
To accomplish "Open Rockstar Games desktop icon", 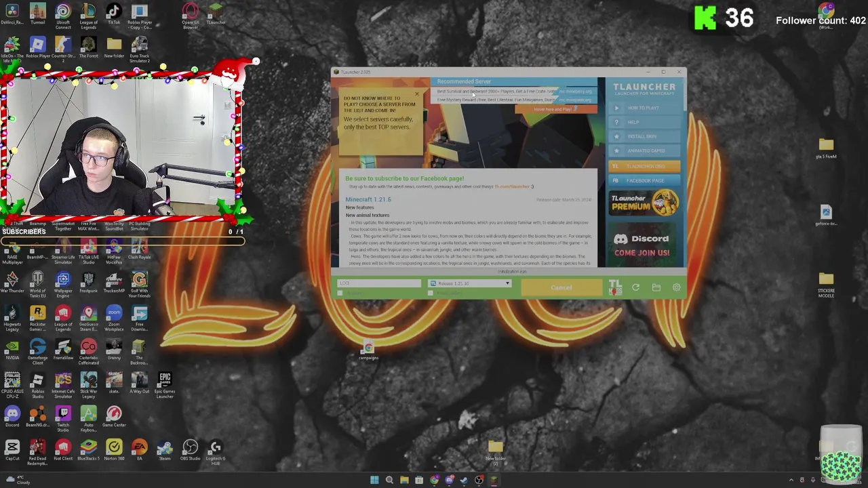I will coord(38,318).
